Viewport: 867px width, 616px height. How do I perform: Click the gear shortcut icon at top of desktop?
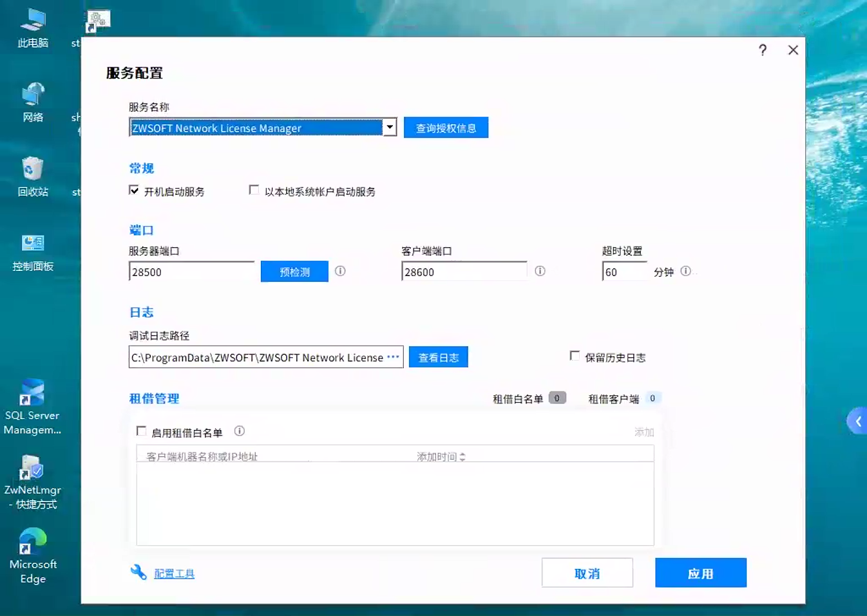point(97,21)
